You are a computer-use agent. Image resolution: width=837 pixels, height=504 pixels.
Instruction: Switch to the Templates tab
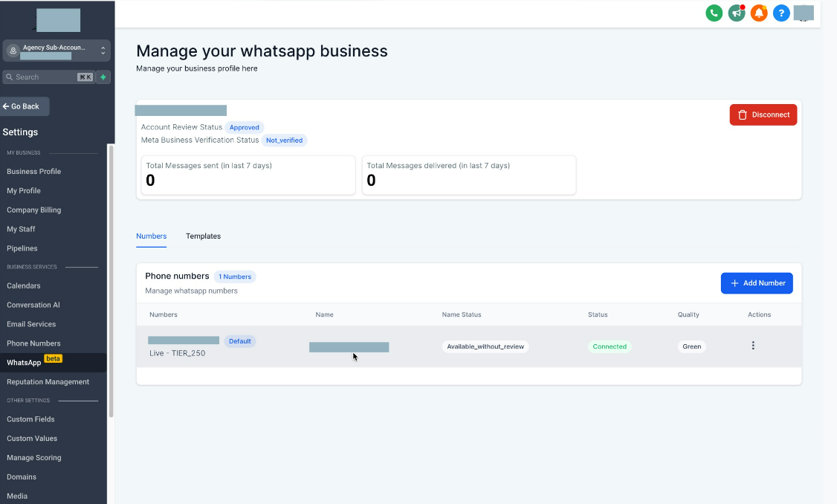[x=203, y=236]
